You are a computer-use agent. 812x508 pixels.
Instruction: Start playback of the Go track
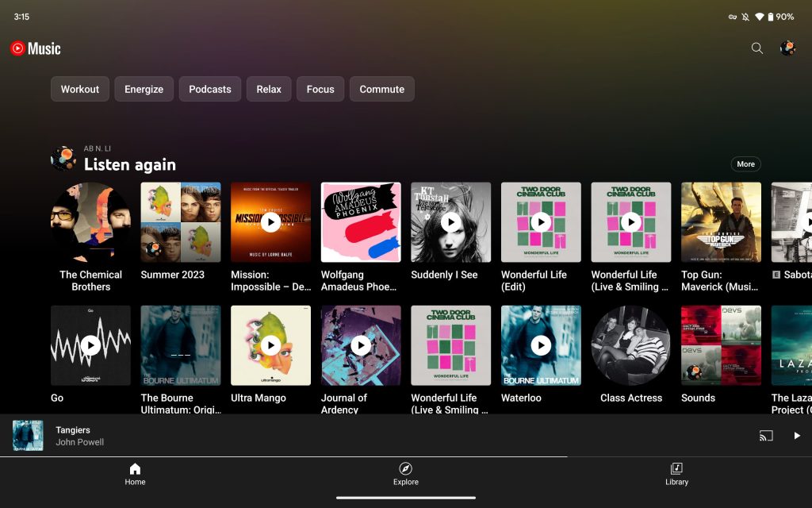[90, 345]
